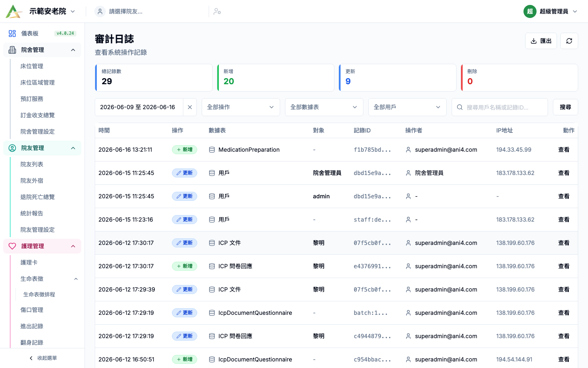Image resolution: width=588 pixels, height=368 pixels.
Task: Open the 全部數據表 filter dropdown
Action: 324,107
